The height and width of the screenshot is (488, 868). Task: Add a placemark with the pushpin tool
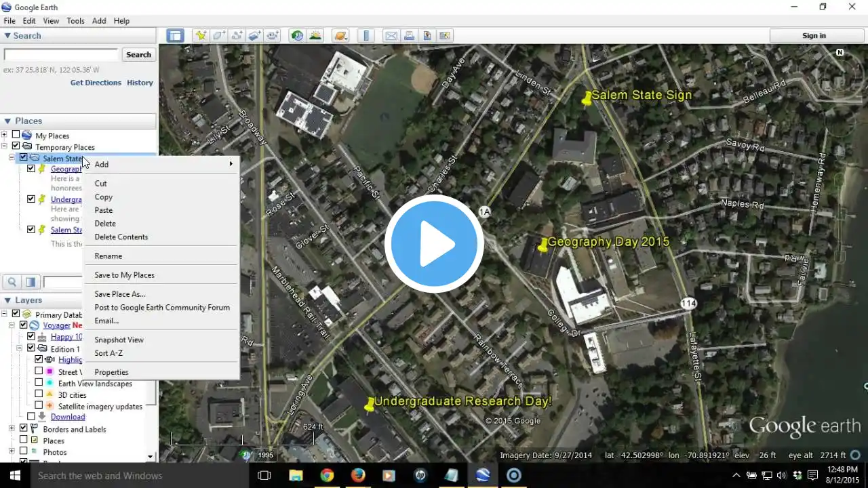[200, 36]
